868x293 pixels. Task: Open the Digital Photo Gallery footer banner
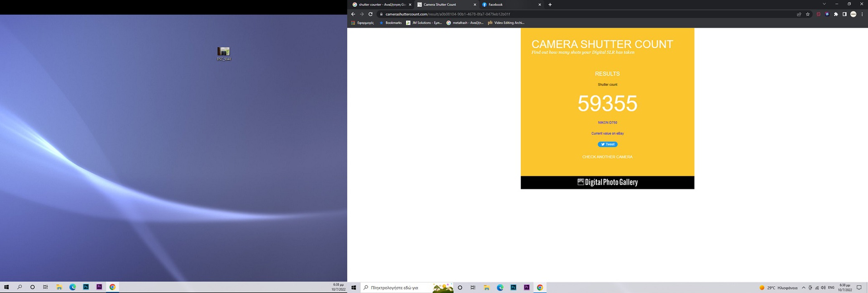pos(607,182)
